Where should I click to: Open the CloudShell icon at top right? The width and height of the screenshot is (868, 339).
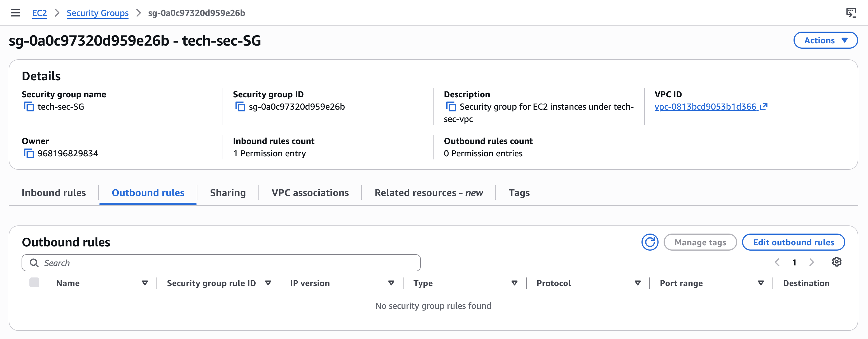[851, 13]
